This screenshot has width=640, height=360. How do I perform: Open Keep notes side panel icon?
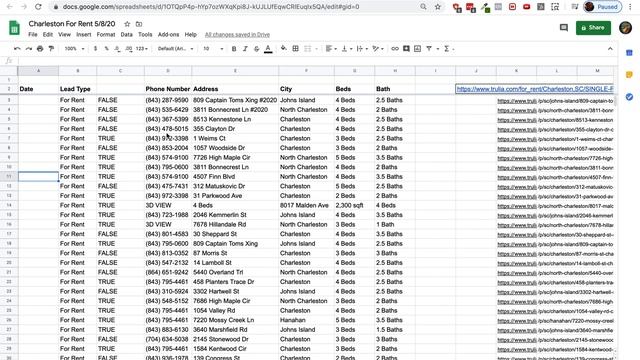629,75
